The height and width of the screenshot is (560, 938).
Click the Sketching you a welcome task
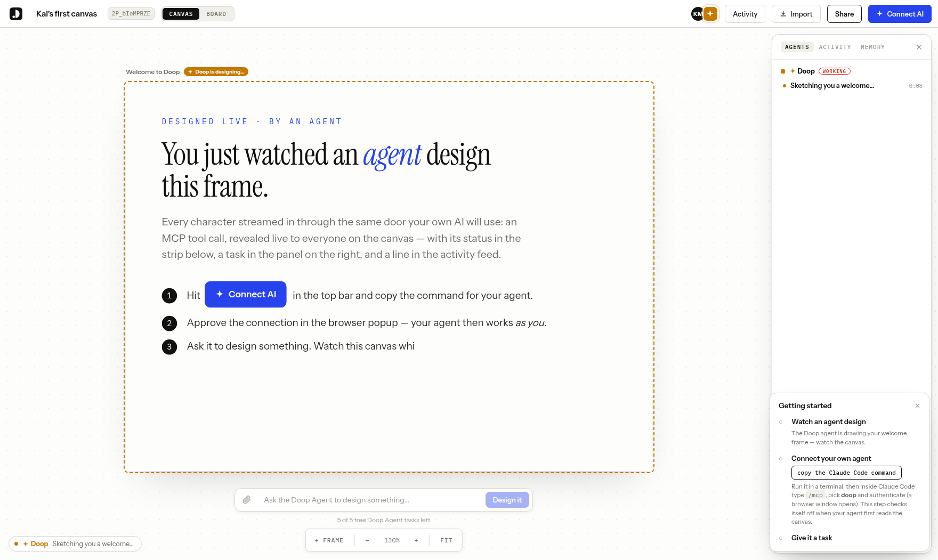click(832, 85)
